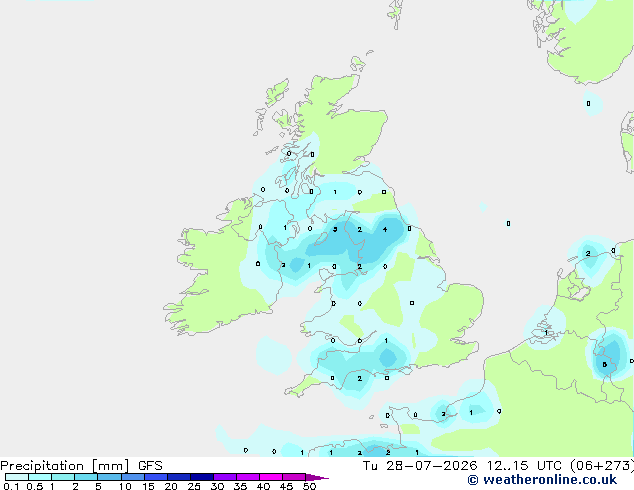
Task: Click the legend label '50'
Action: pos(310,486)
